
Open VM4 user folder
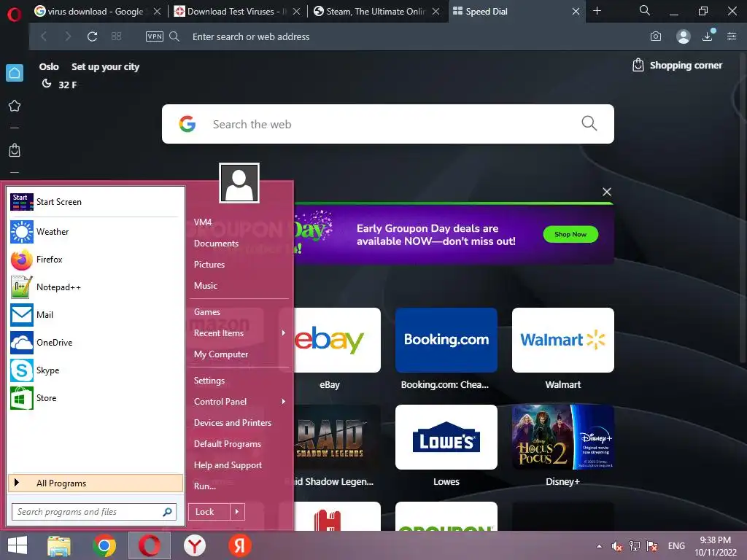pyautogui.click(x=203, y=222)
